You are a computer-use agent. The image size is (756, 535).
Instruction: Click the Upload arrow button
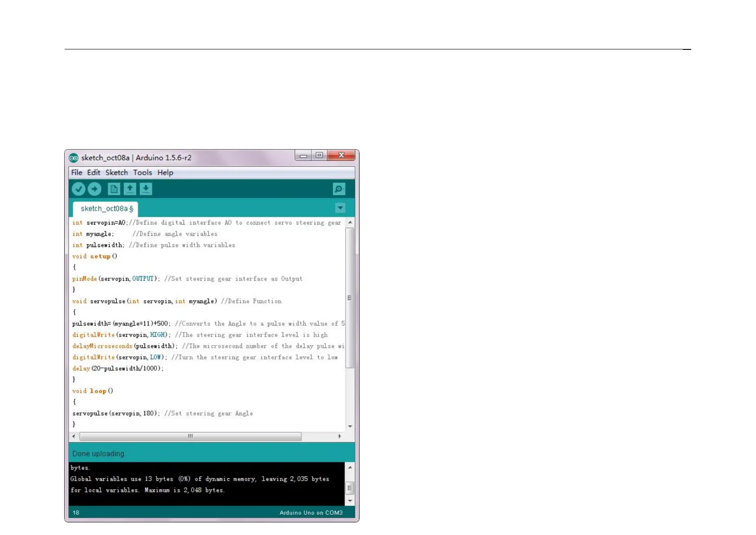pos(94,189)
